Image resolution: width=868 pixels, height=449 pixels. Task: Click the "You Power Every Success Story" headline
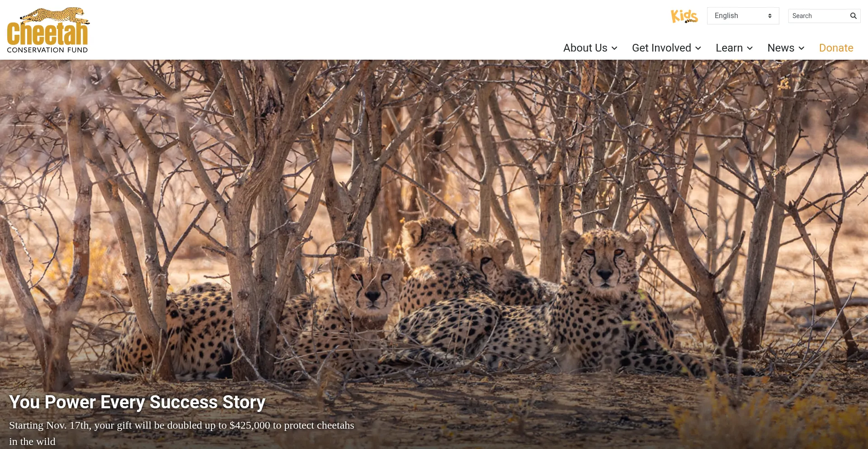(x=137, y=402)
